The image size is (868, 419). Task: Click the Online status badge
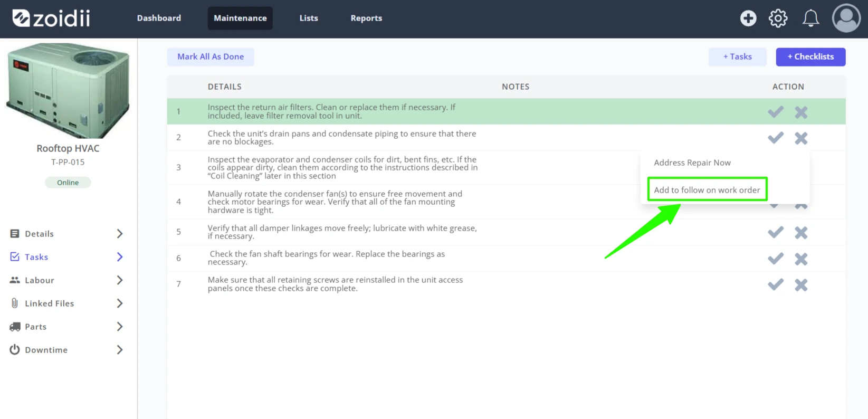68,183
